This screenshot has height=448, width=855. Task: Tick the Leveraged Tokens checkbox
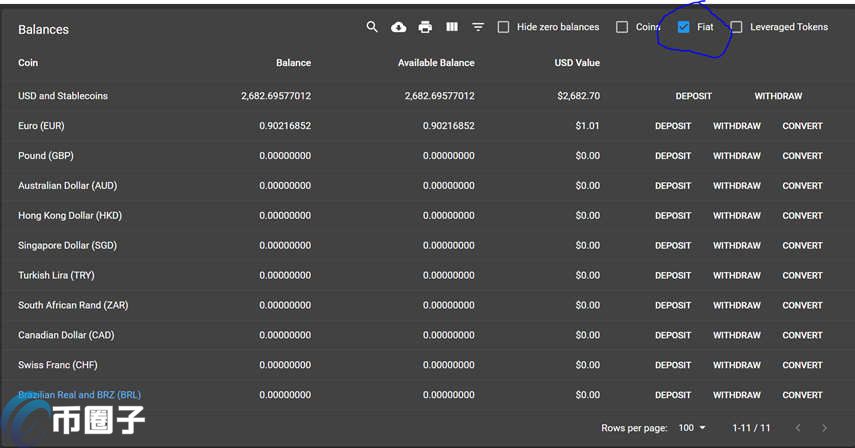point(736,27)
